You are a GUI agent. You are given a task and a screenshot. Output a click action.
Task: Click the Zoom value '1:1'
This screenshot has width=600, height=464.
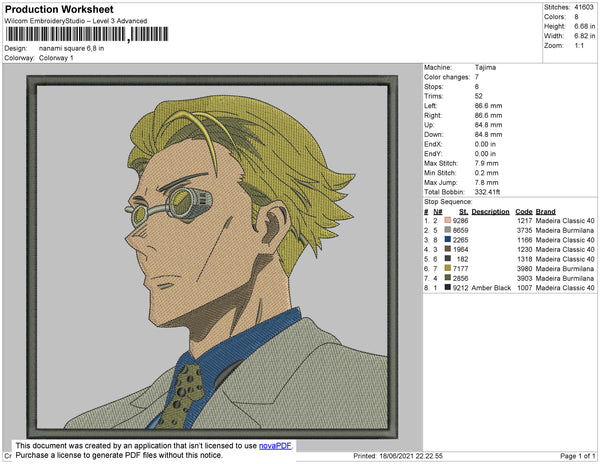point(579,46)
